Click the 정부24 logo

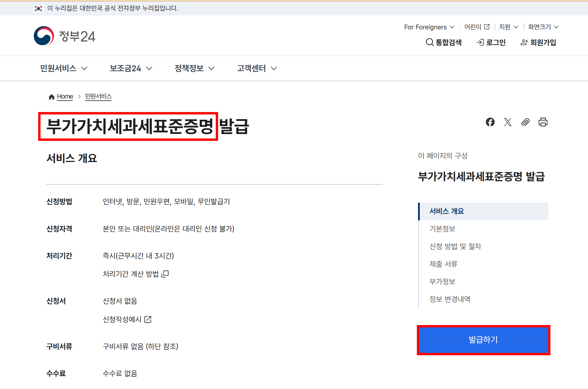tap(65, 36)
